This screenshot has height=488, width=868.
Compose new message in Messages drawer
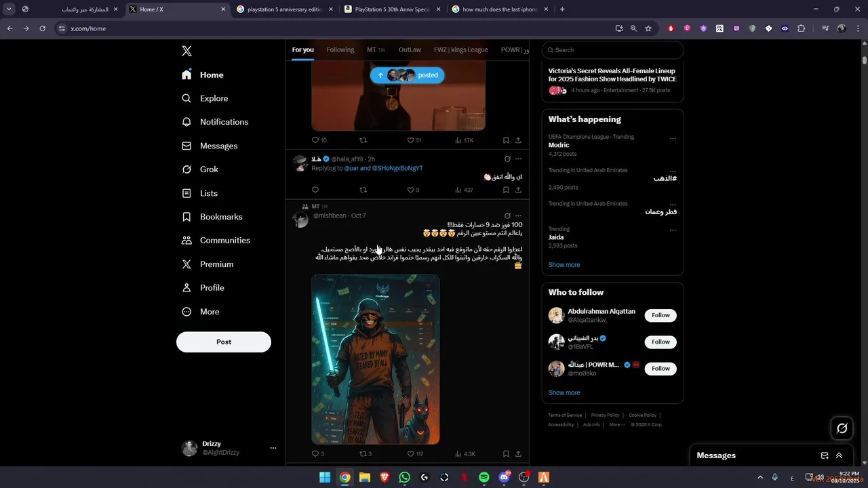[x=825, y=456]
